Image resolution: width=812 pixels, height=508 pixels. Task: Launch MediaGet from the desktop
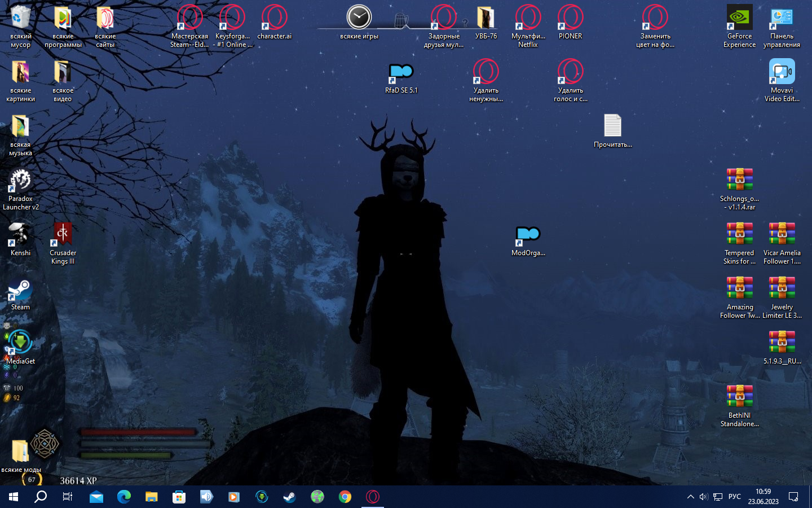tap(20, 348)
